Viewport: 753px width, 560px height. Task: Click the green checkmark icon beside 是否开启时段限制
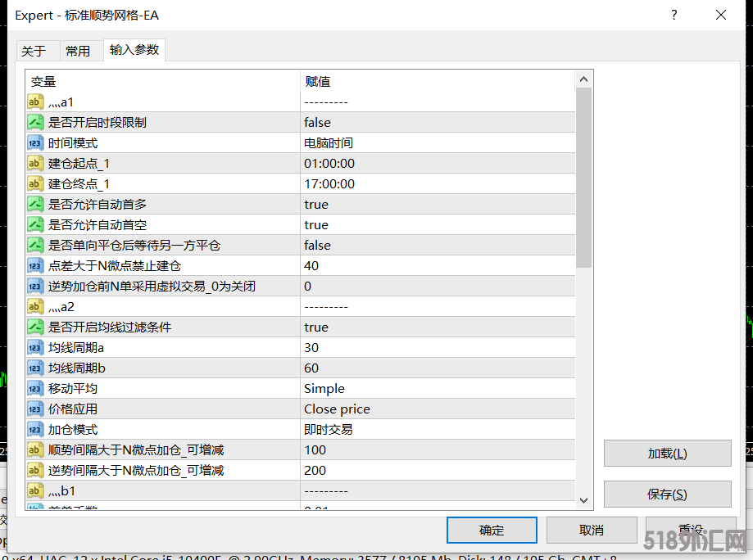point(34,122)
